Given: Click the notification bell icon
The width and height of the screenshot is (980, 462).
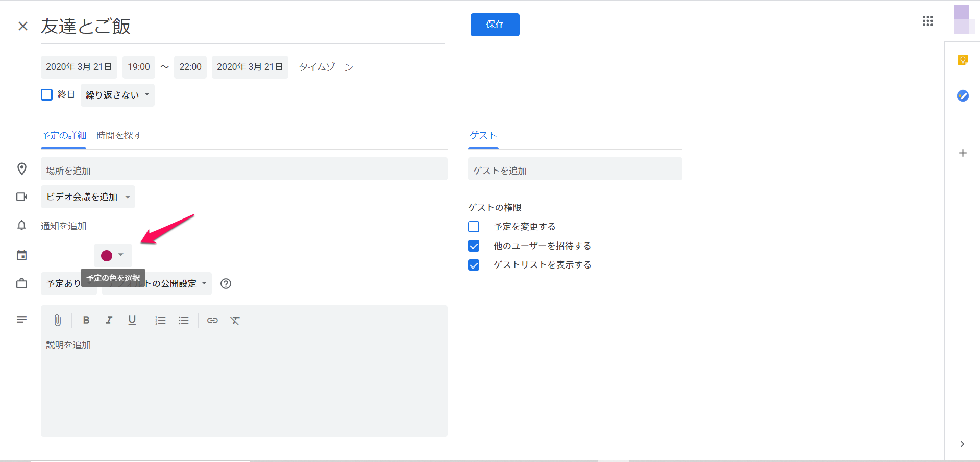Looking at the screenshot, I should pos(21,225).
